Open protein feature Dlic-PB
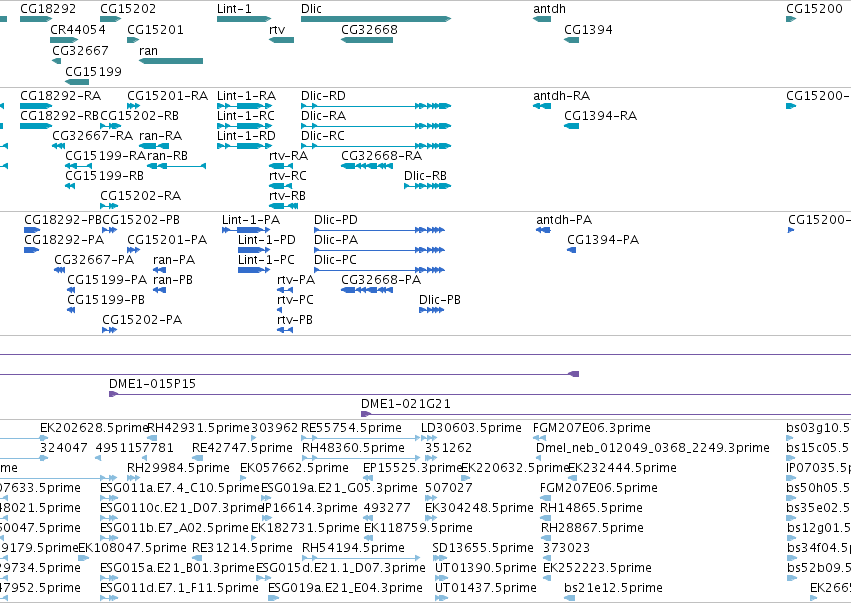 point(431,310)
